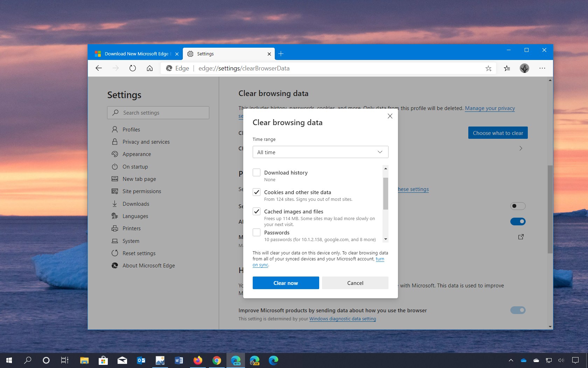Select Privacy and services from the sidebar

(x=145, y=142)
